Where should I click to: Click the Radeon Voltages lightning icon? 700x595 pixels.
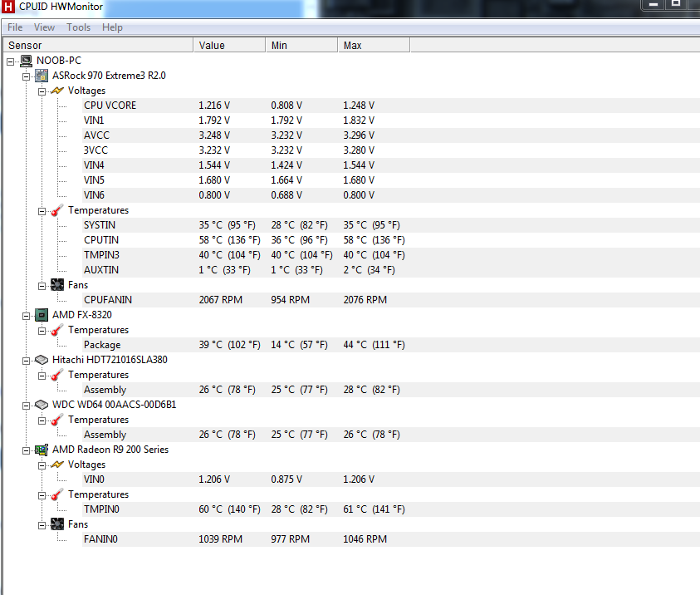pos(57,465)
